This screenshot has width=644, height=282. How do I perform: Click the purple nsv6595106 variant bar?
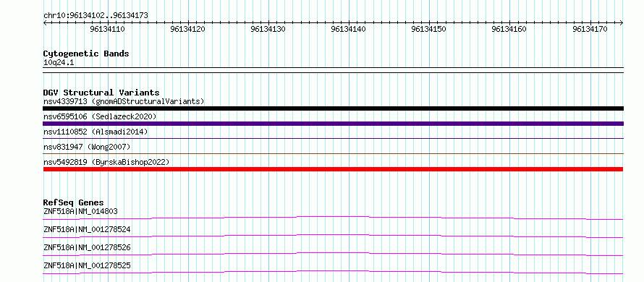click(x=333, y=124)
